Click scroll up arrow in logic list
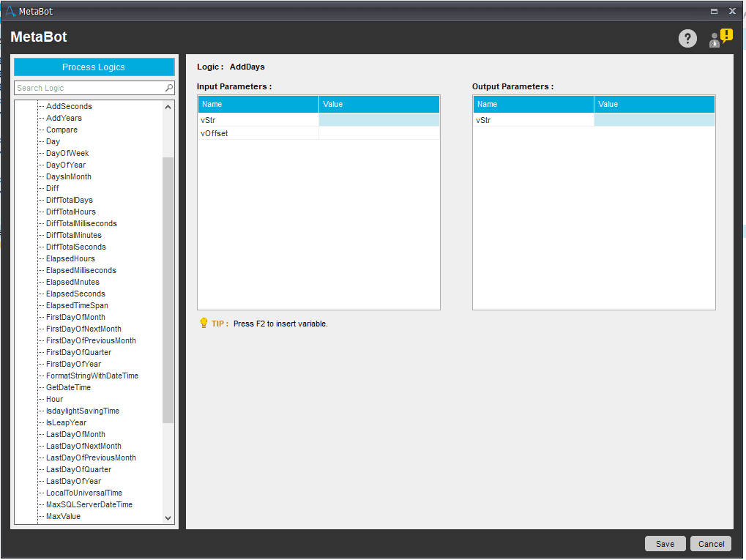The height and width of the screenshot is (560, 746). click(168, 107)
